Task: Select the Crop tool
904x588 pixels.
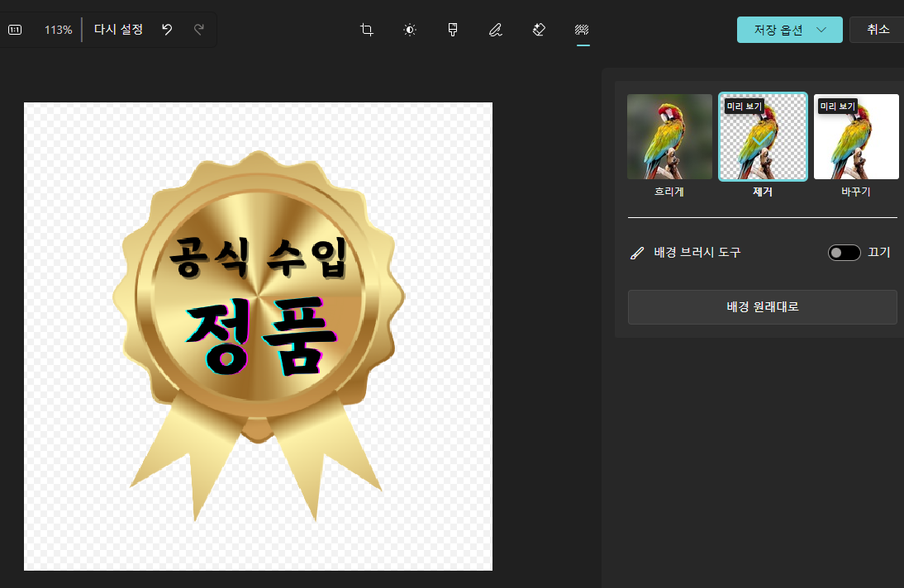Action: [x=366, y=29]
